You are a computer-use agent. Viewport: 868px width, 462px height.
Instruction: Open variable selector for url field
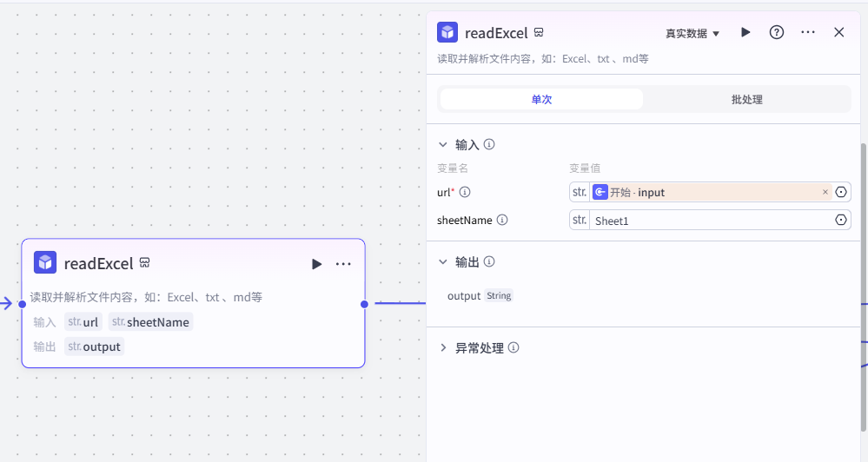click(x=841, y=192)
